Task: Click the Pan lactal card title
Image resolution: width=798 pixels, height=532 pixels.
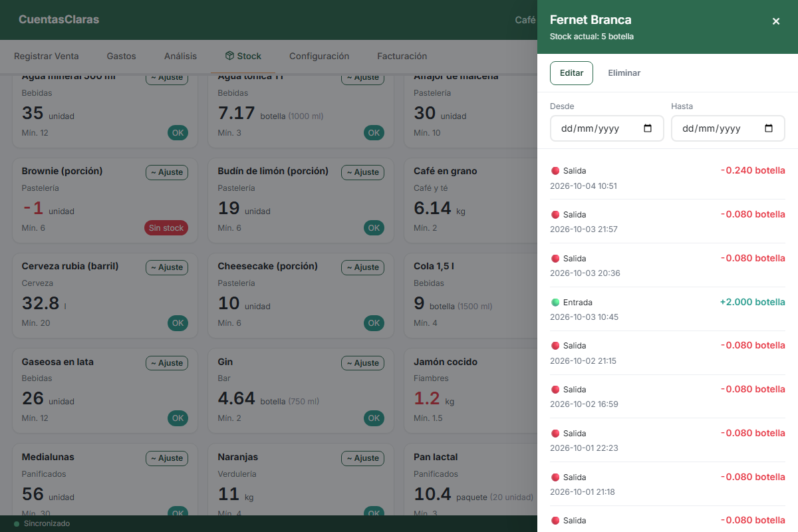Action: tap(436, 457)
